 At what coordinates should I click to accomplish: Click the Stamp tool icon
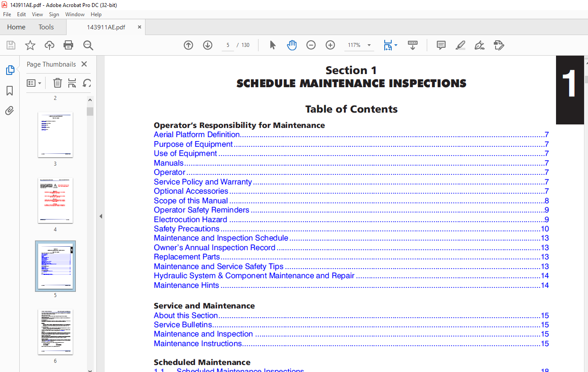[x=499, y=45]
